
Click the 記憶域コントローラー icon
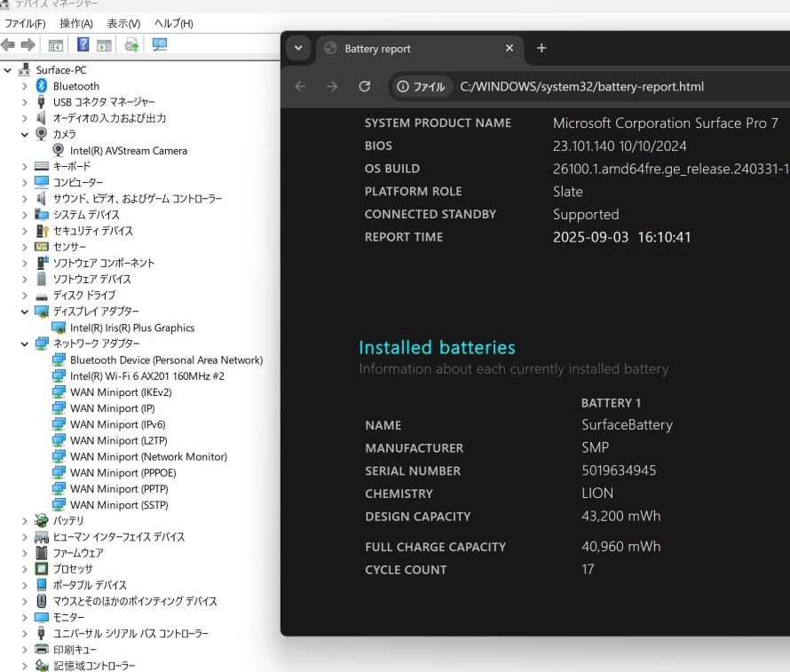(x=42, y=666)
